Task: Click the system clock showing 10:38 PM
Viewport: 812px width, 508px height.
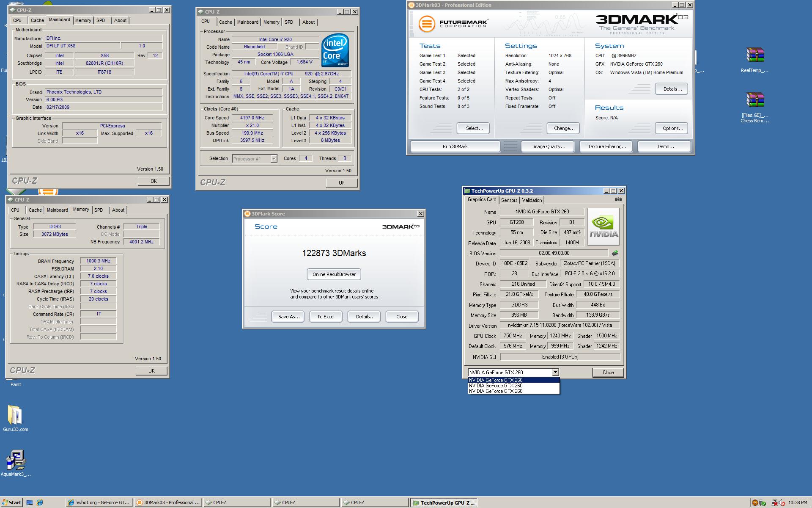Action: [x=798, y=502]
